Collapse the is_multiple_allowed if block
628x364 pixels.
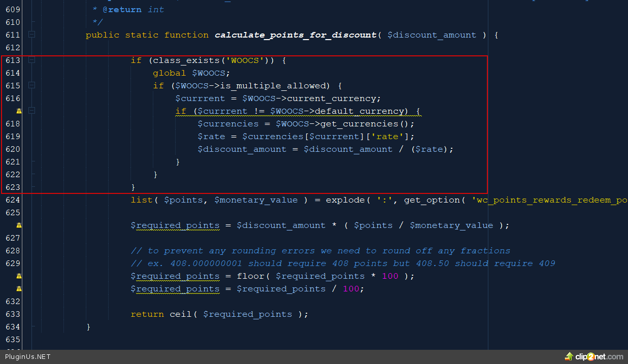point(31,85)
